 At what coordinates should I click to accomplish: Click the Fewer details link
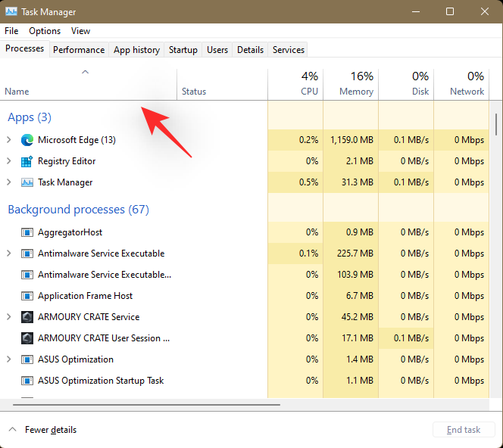[x=51, y=430]
